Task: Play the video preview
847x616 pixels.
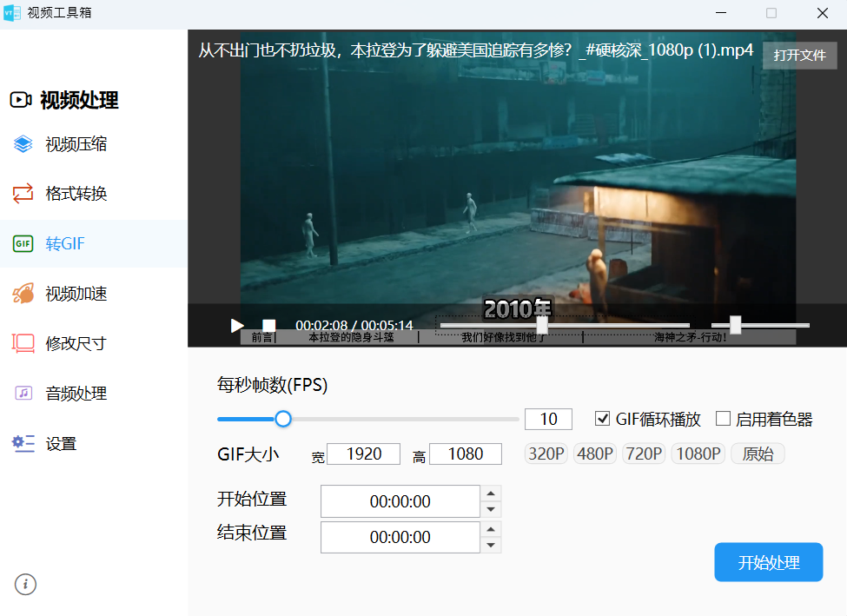Action: click(236, 325)
